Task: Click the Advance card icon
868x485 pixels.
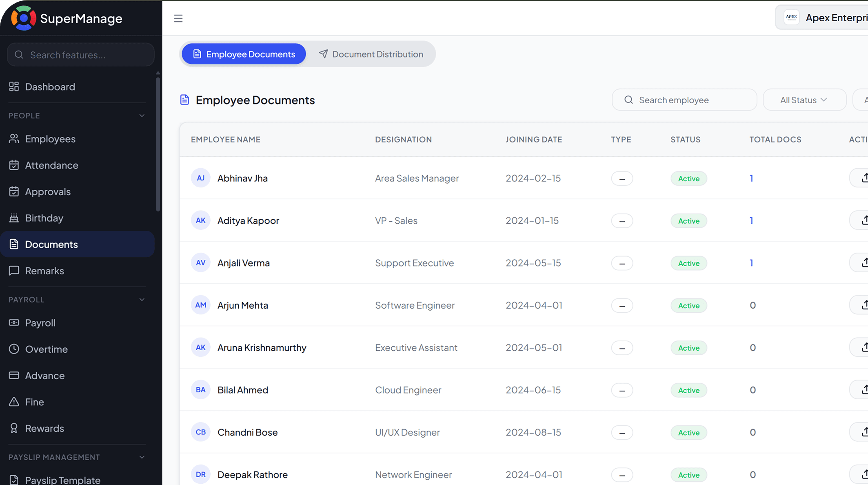Action: pyautogui.click(x=14, y=375)
